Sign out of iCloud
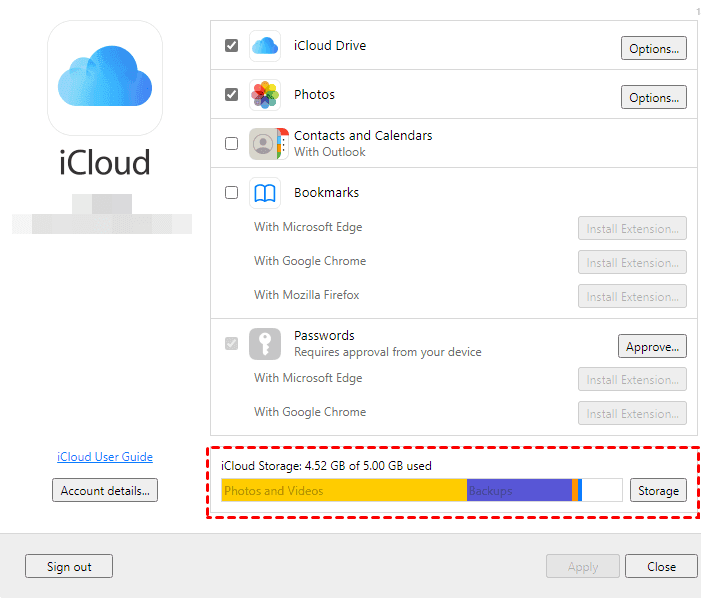 (x=69, y=566)
